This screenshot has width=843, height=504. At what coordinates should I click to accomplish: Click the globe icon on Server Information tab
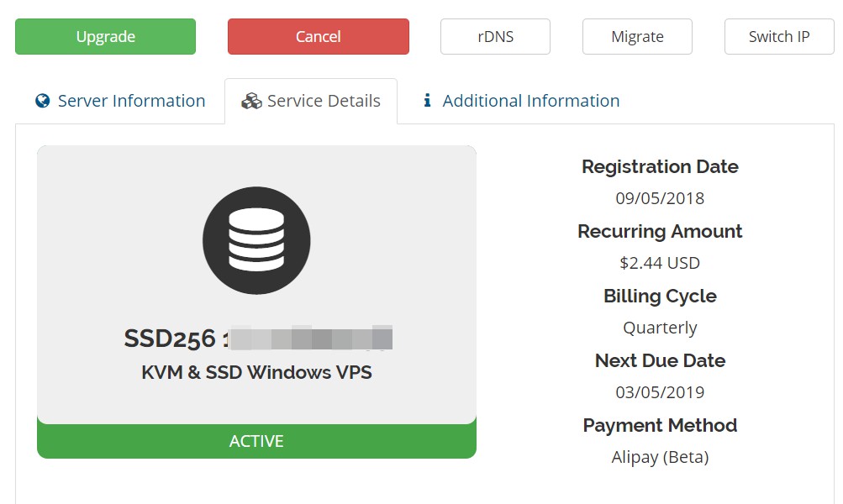tap(43, 101)
